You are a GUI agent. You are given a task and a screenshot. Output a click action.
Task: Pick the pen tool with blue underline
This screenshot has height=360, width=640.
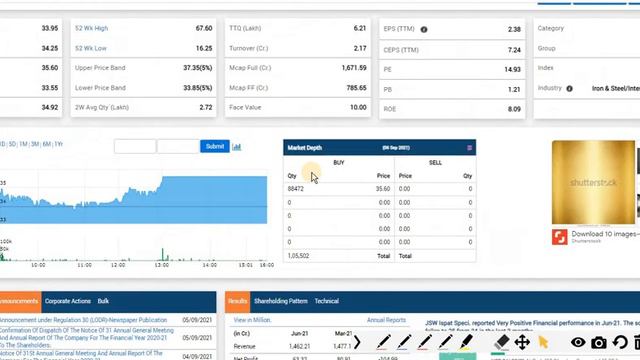click(x=404, y=342)
